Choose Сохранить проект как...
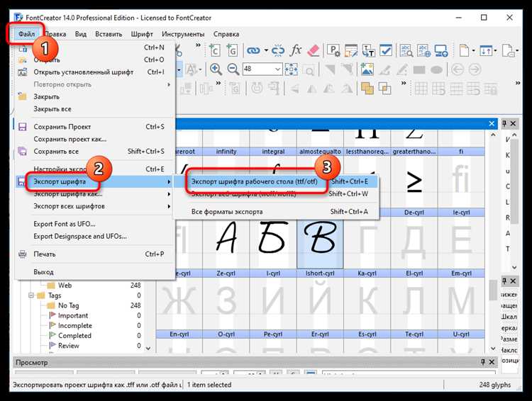The height and width of the screenshot is (401, 532). tap(94, 140)
